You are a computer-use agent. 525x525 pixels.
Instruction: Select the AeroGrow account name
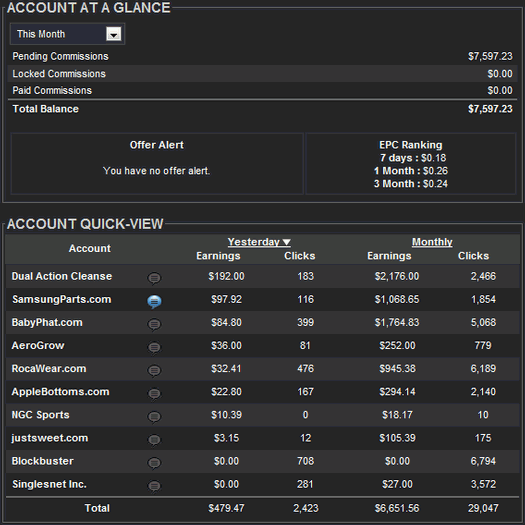tap(38, 346)
